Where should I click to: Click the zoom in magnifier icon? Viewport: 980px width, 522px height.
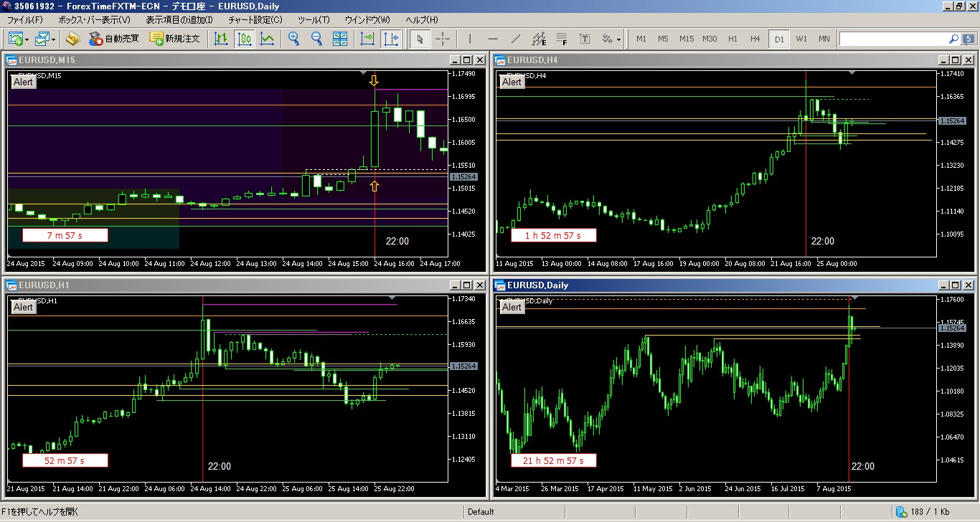(293, 39)
